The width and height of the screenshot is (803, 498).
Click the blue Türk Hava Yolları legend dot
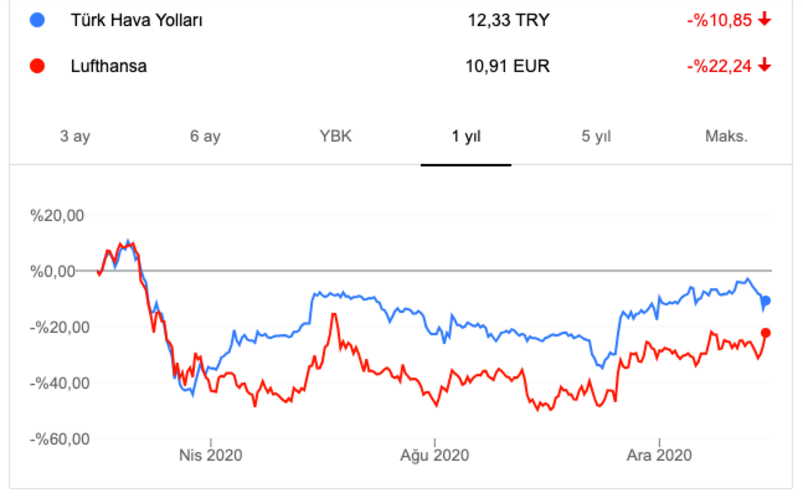[x=38, y=20]
